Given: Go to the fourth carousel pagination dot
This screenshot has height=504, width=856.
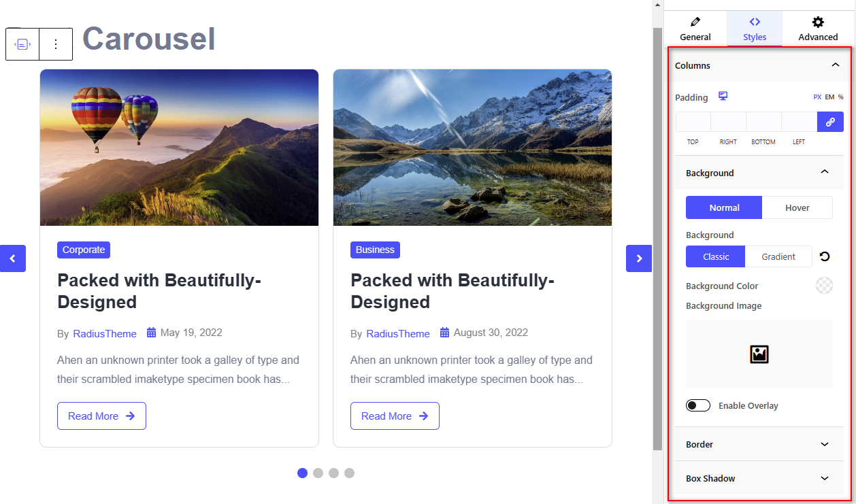Looking at the screenshot, I should click(349, 473).
